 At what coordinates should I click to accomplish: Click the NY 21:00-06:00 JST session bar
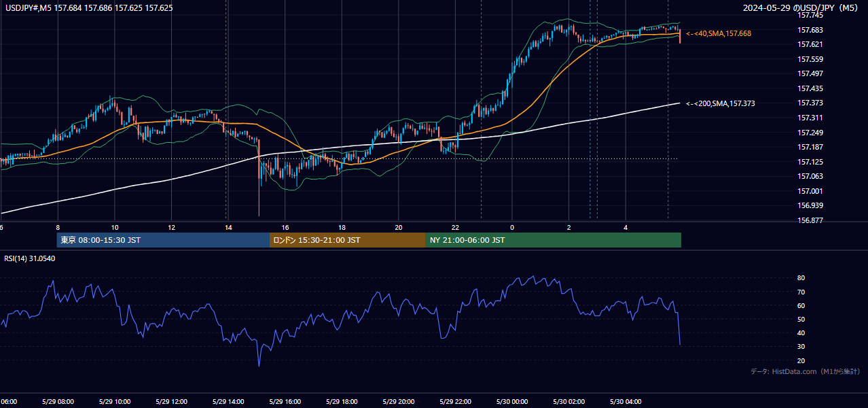pyautogui.click(x=554, y=240)
